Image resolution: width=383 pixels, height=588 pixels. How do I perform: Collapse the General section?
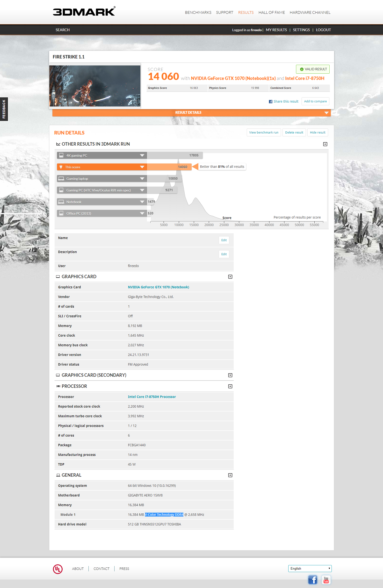point(230,475)
